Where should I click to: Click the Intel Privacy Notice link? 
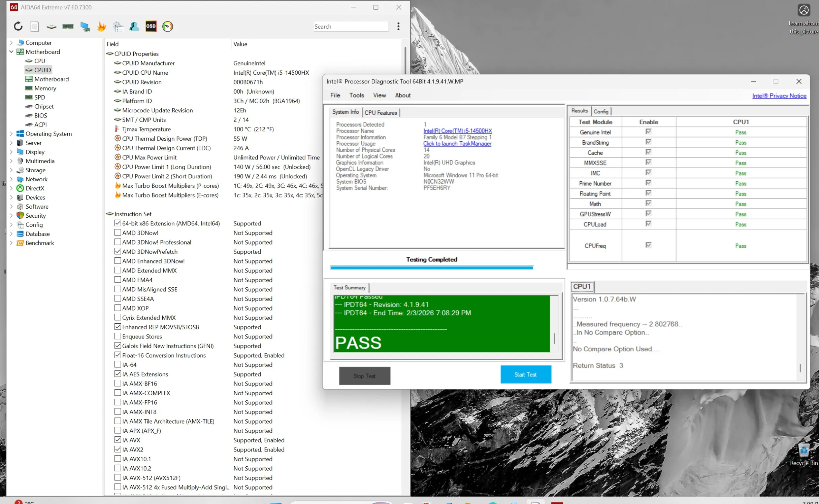[x=779, y=96]
